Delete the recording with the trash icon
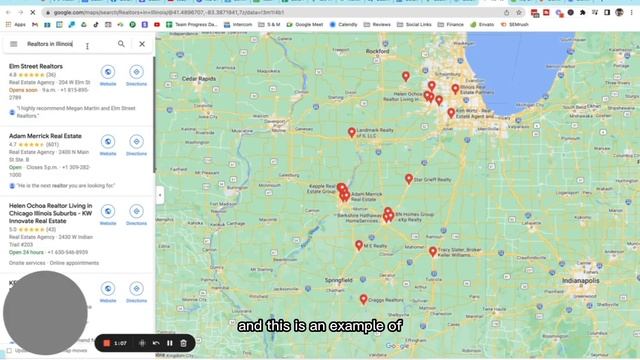 point(184,343)
